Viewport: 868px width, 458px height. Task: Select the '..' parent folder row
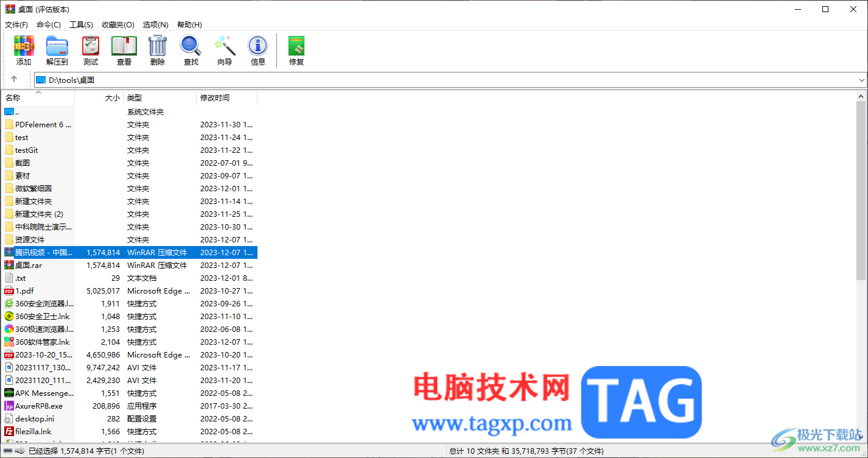(x=129, y=111)
